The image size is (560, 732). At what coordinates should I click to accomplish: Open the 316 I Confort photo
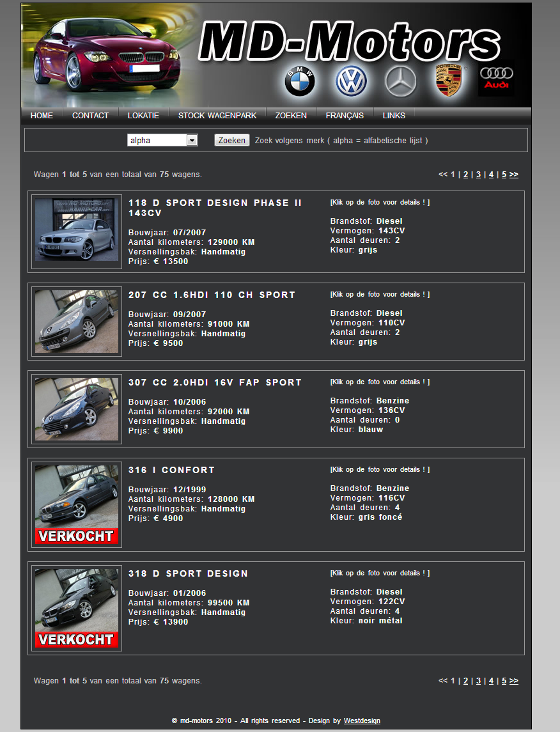pos(77,504)
